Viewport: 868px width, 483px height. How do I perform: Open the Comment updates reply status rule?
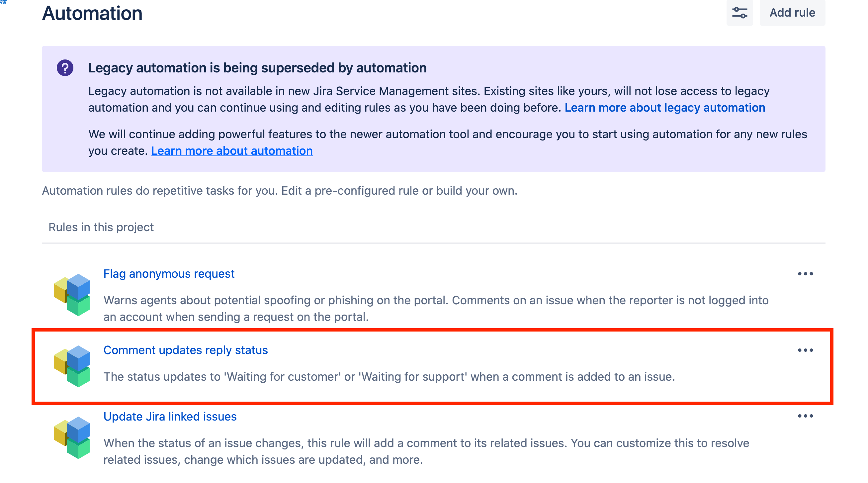[186, 350]
